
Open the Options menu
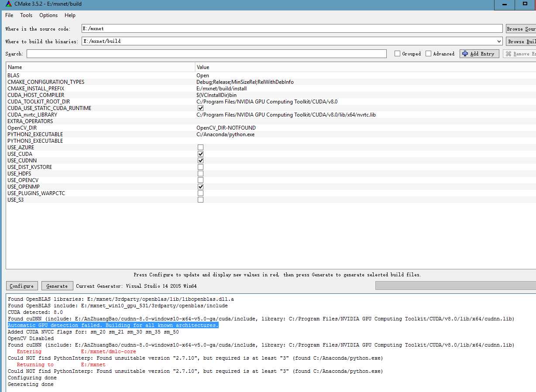click(x=48, y=15)
